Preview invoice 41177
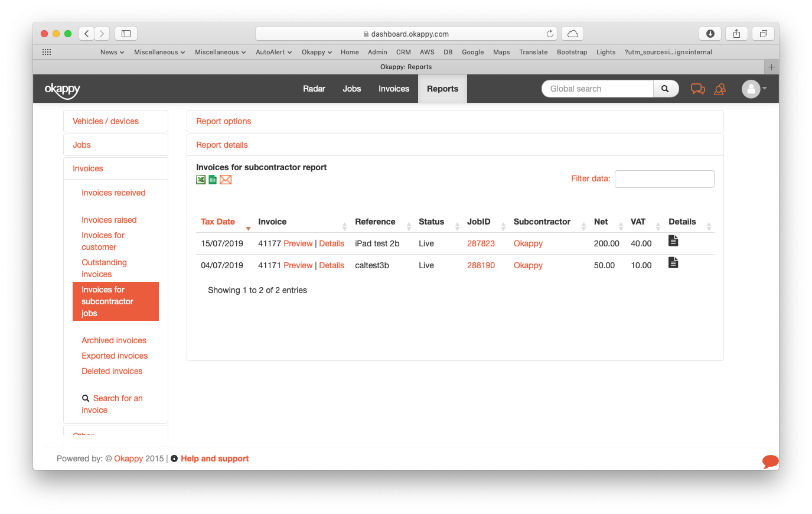This screenshot has height=514, width=812. (x=298, y=243)
